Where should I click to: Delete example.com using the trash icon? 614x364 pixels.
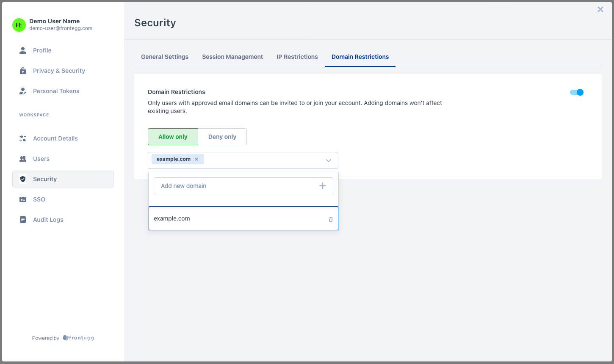click(331, 219)
